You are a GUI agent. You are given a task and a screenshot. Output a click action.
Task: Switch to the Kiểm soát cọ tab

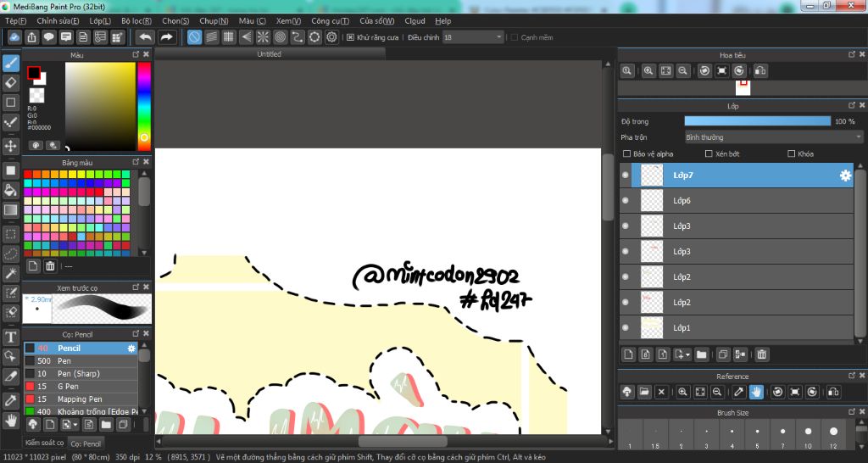tap(44, 443)
